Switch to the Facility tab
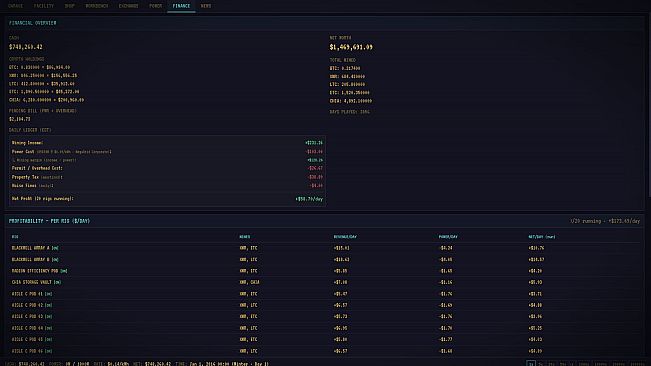 [44, 6]
